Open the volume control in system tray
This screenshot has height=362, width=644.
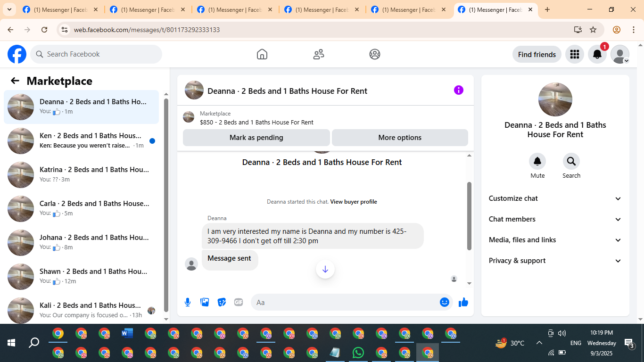coord(561,333)
